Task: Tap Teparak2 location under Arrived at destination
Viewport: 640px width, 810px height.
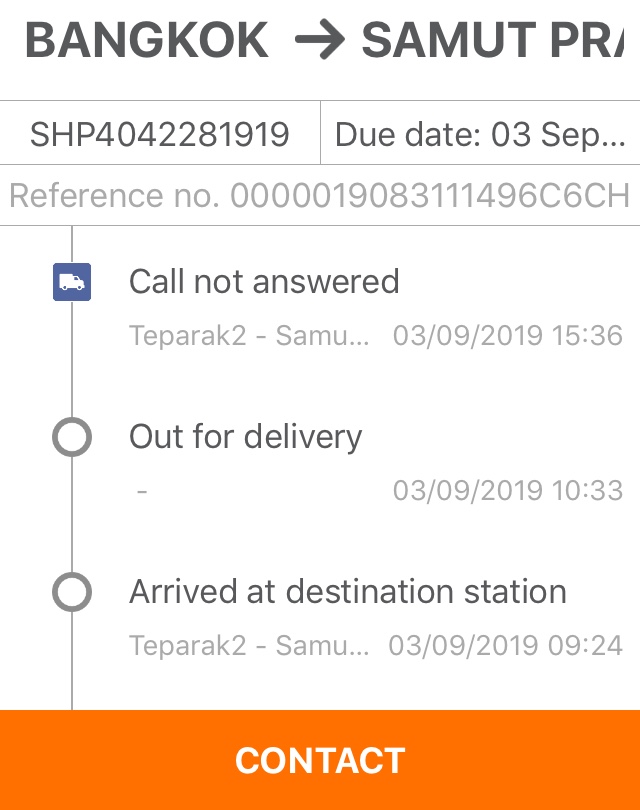Action: pyautogui.click(x=249, y=646)
